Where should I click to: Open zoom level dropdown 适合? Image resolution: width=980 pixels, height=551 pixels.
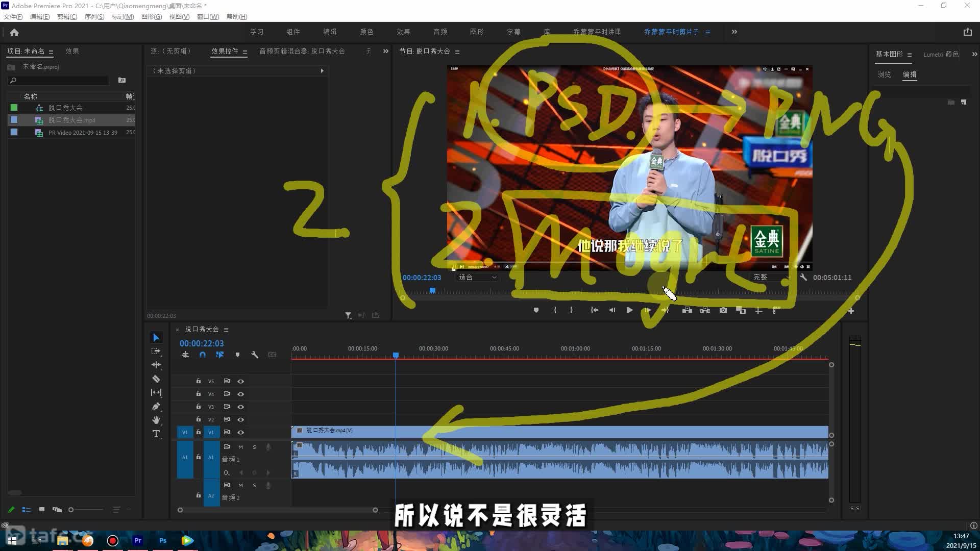tap(477, 277)
